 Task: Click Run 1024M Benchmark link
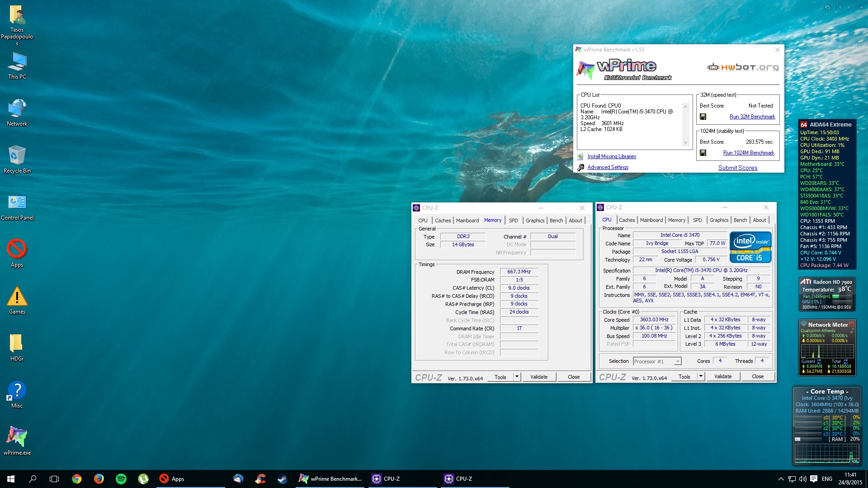[x=749, y=153]
